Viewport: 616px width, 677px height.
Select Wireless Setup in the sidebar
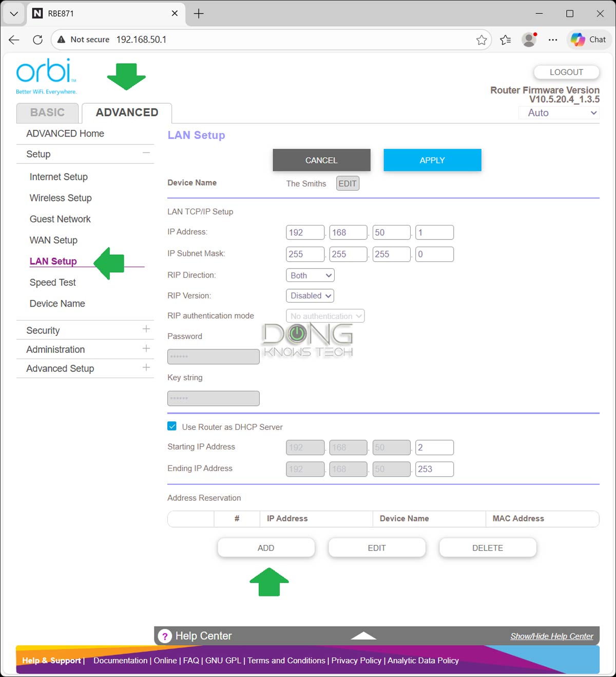click(60, 198)
